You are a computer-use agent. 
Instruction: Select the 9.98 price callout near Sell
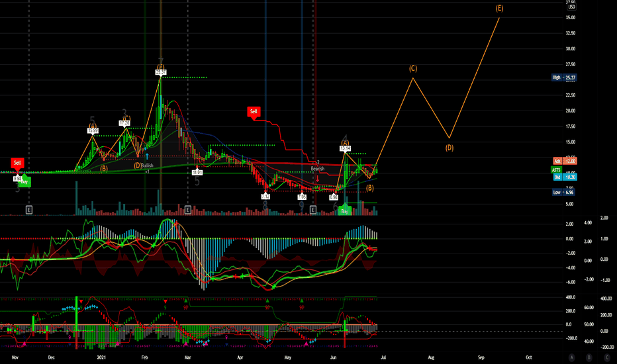coord(18,178)
